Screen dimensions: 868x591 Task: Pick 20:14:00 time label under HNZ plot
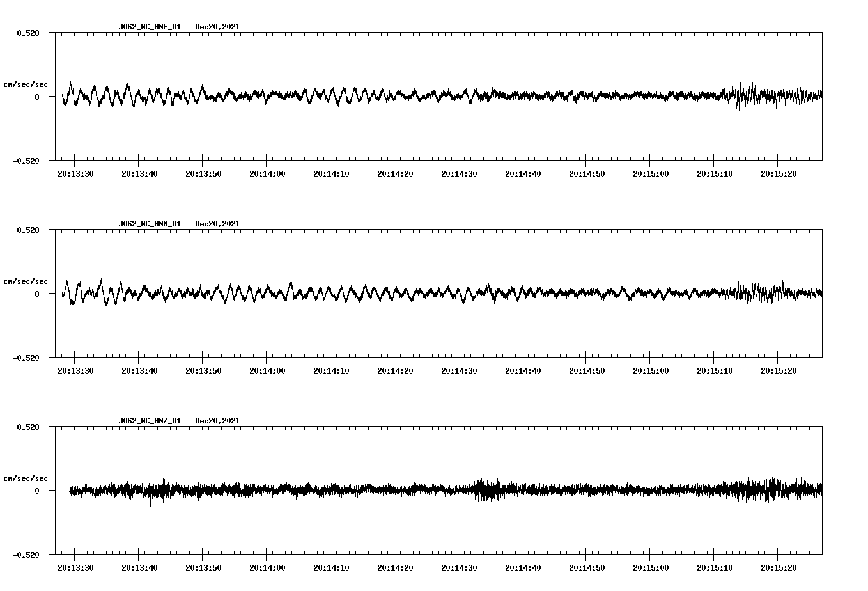click(x=267, y=567)
